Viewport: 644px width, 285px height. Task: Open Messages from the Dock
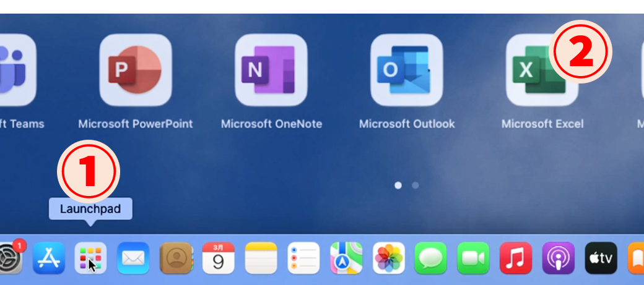(431, 258)
